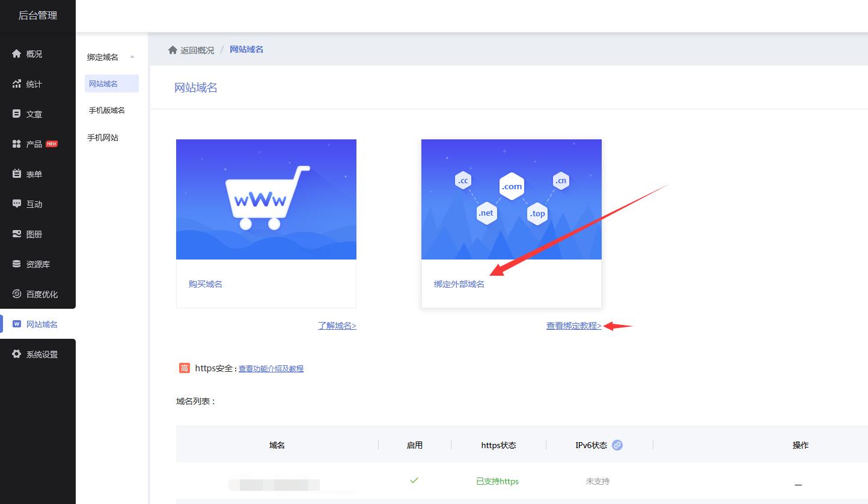
Task: Click the 绑定外部域名 card
Action: (x=511, y=223)
